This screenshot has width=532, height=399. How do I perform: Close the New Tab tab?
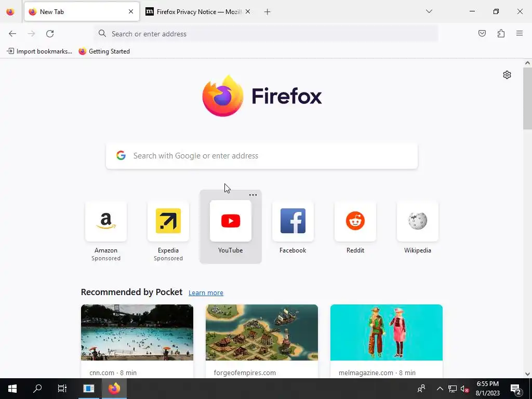point(131,11)
